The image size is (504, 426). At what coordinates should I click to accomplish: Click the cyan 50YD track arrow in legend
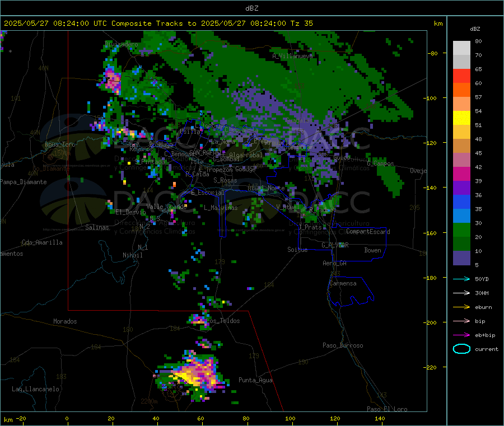pyautogui.click(x=461, y=279)
